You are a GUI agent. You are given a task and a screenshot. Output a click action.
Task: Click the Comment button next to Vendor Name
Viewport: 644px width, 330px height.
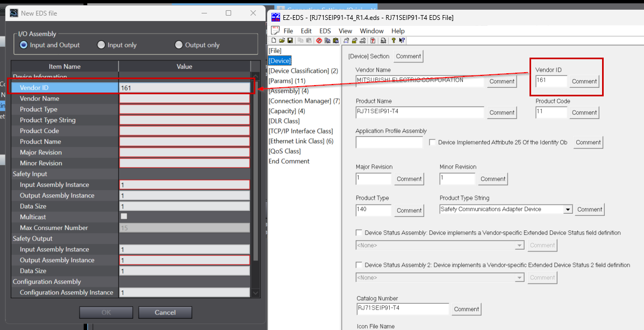point(502,81)
